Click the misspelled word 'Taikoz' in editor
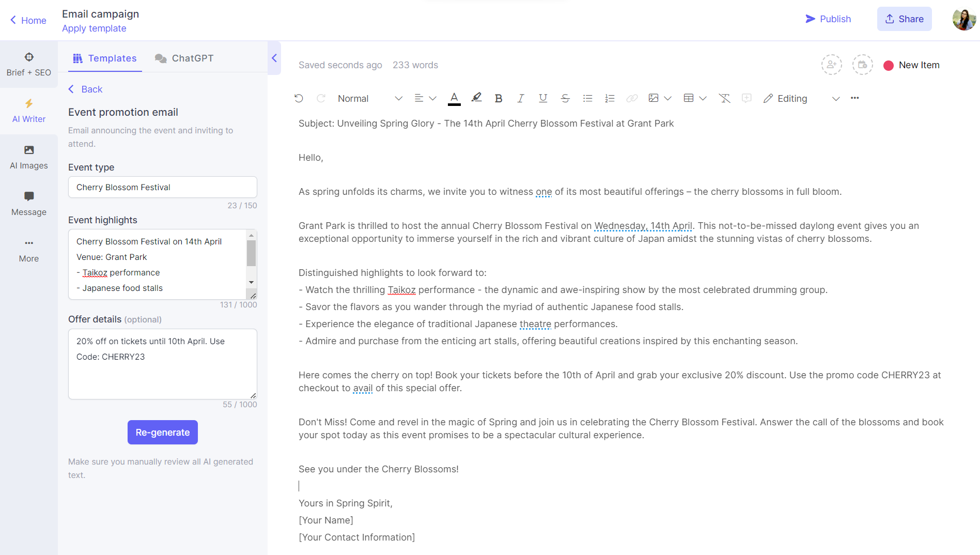The width and height of the screenshot is (980, 555). (x=401, y=290)
